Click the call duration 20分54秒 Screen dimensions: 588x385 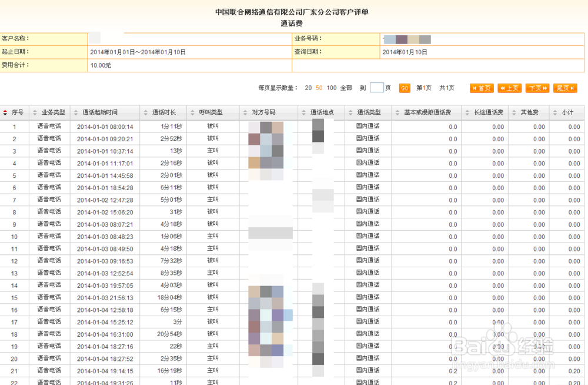pos(169,334)
